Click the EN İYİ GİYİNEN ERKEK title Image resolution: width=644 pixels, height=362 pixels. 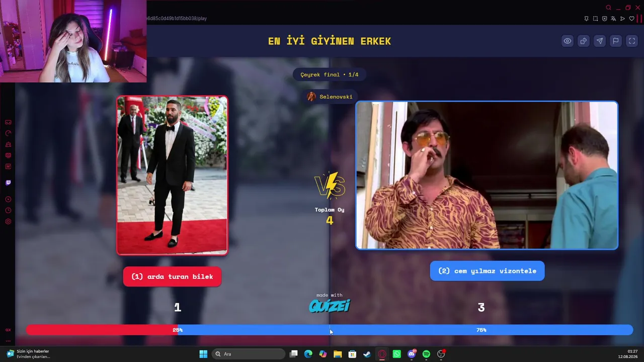[x=330, y=41]
